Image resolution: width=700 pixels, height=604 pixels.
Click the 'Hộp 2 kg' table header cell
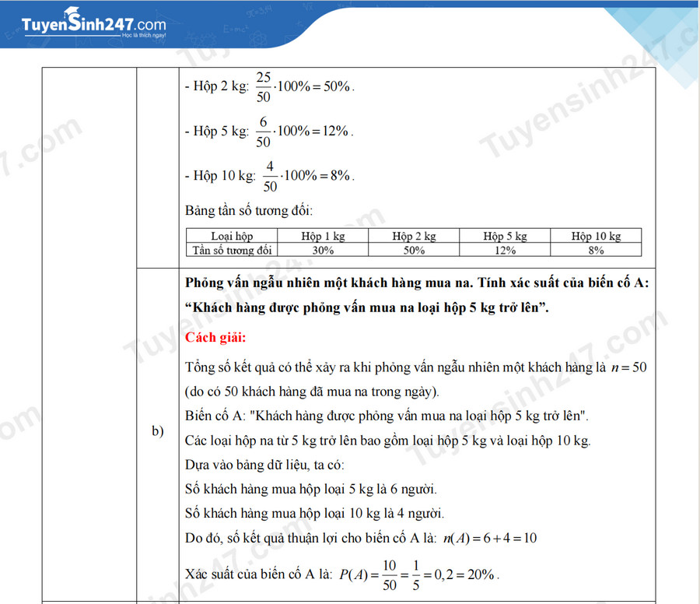click(x=414, y=235)
